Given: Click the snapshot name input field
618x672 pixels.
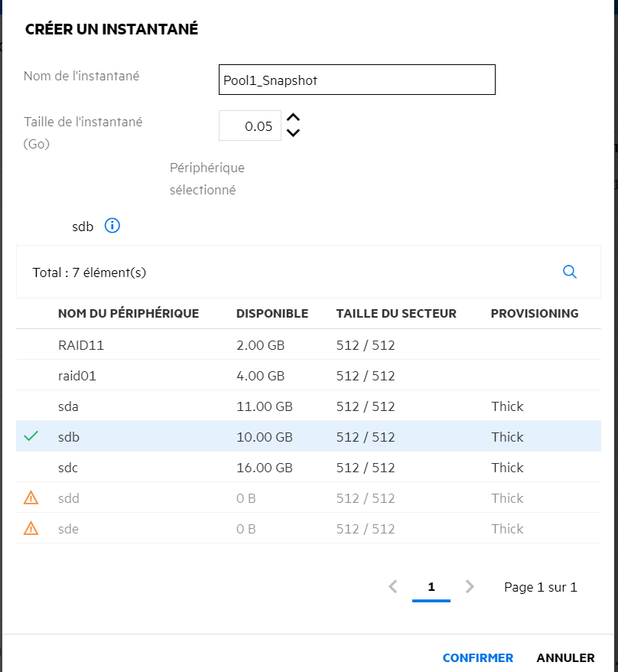Looking at the screenshot, I should point(356,80).
